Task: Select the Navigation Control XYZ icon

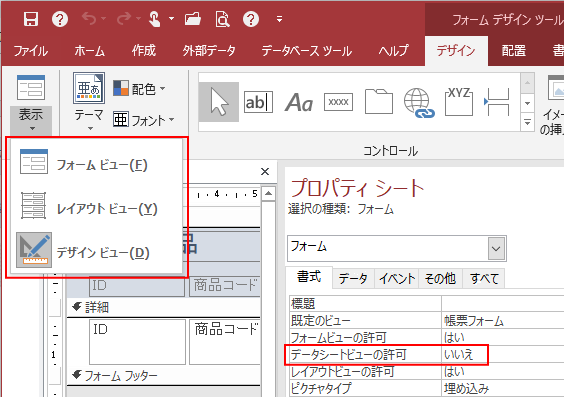Action: pyautogui.click(x=459, y=102)
